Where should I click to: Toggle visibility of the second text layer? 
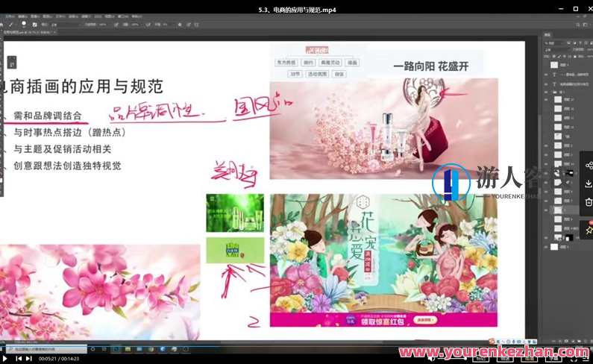pos(546,84)
